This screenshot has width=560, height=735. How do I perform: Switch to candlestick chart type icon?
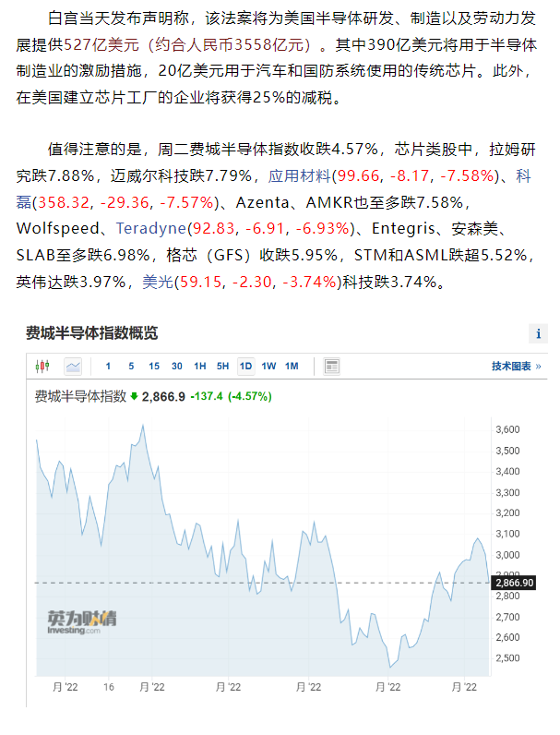[x=42, y=366]
